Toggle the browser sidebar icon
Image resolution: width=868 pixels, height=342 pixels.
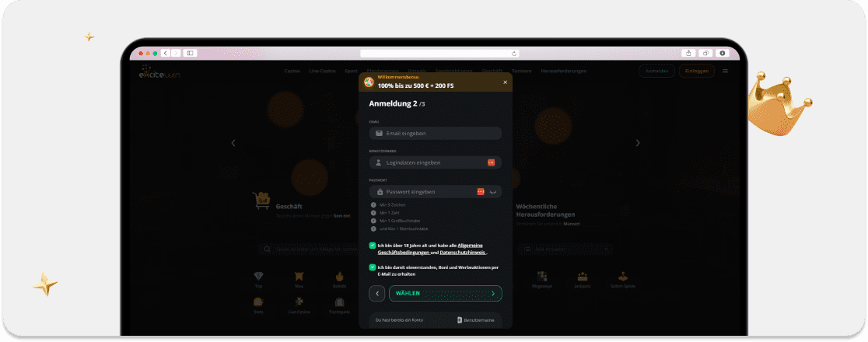coord(190,53)
